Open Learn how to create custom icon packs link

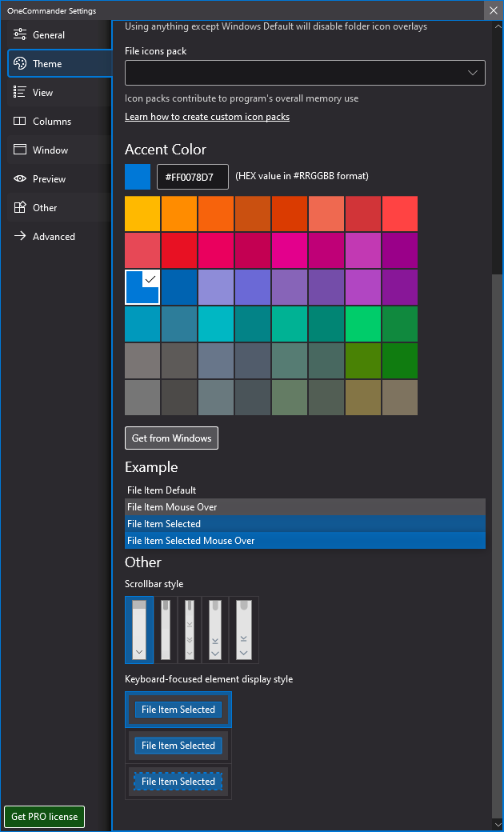pos(207,117)
